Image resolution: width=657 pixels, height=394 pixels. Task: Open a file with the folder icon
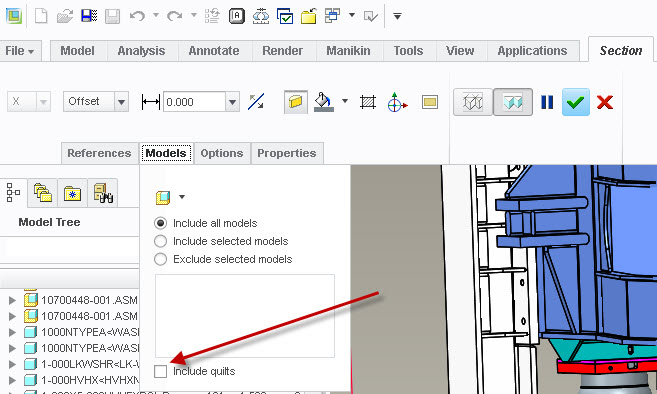pyautogui.click(x=65, y=16)
